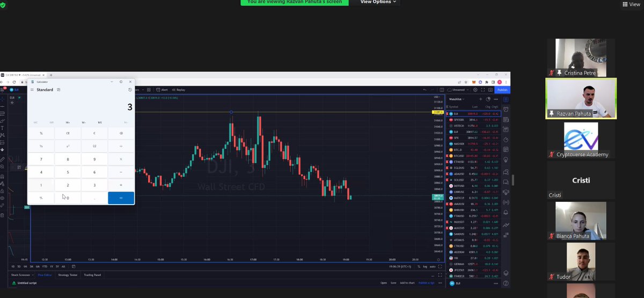The image size is (644, 298).
Task: Select the YTD time range
Action: 45,266
